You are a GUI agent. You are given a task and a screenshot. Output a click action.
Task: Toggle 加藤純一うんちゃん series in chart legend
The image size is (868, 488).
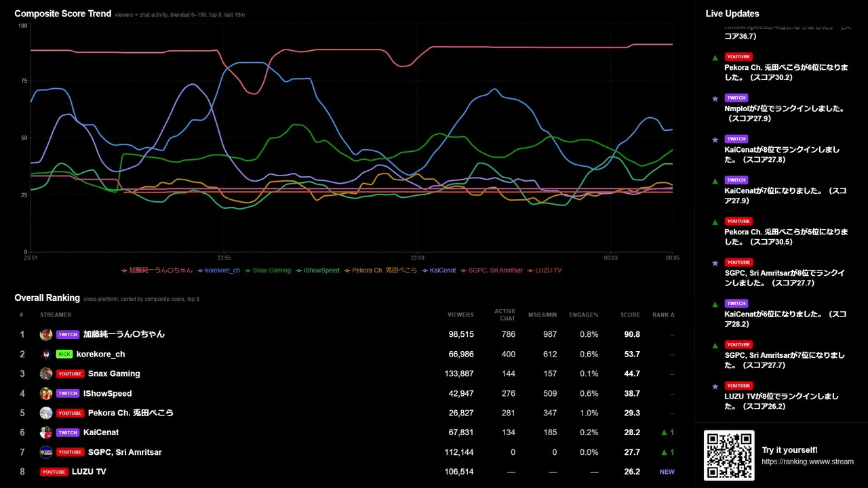(157, 270)
